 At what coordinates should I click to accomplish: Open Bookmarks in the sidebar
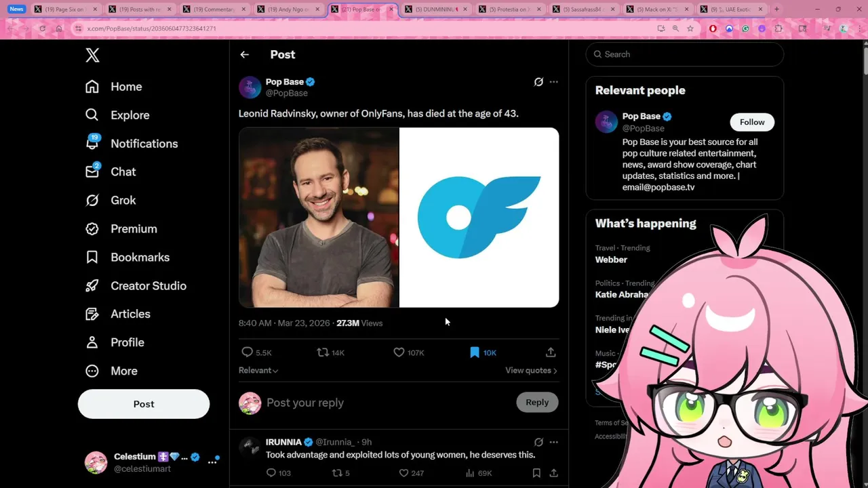127,258
